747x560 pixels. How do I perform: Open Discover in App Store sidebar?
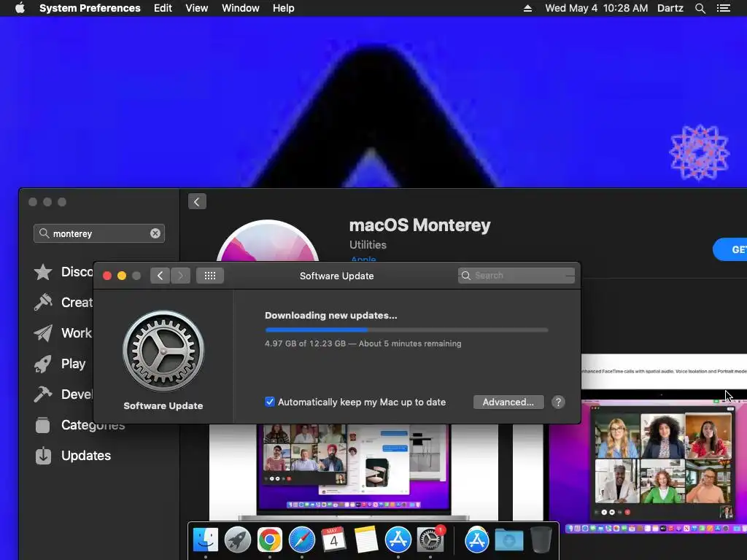pos(63,272)
